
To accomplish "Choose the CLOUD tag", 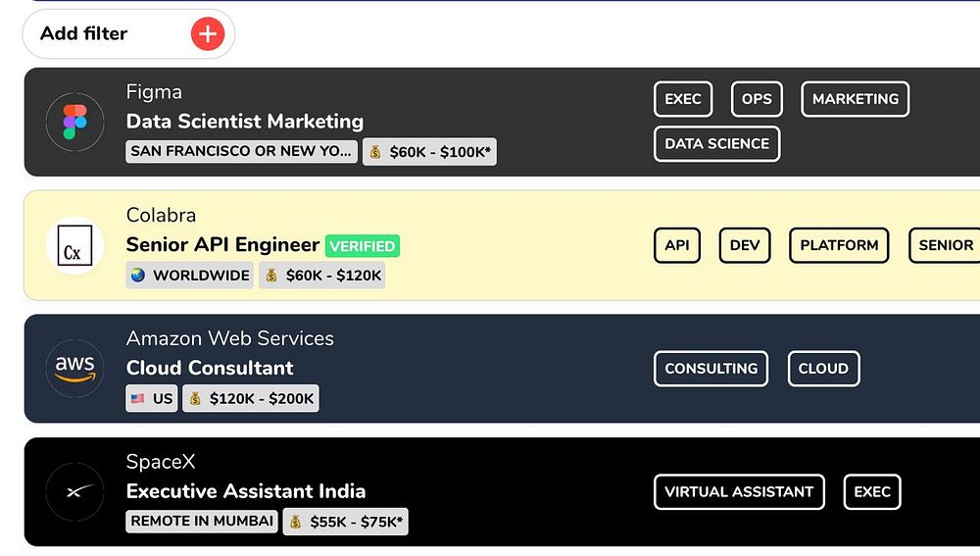I will coord(824,369).
